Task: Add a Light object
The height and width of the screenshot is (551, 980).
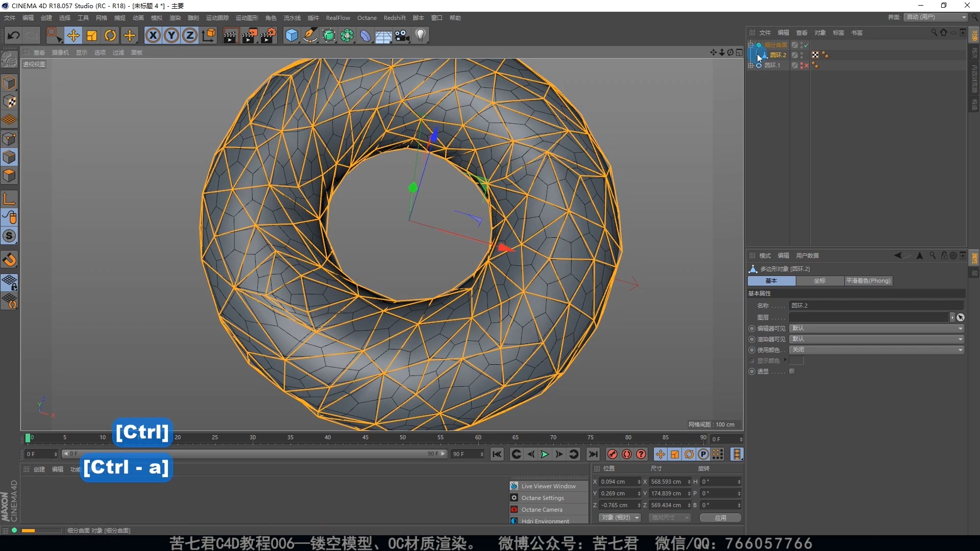Action: [x=421, y=35]
